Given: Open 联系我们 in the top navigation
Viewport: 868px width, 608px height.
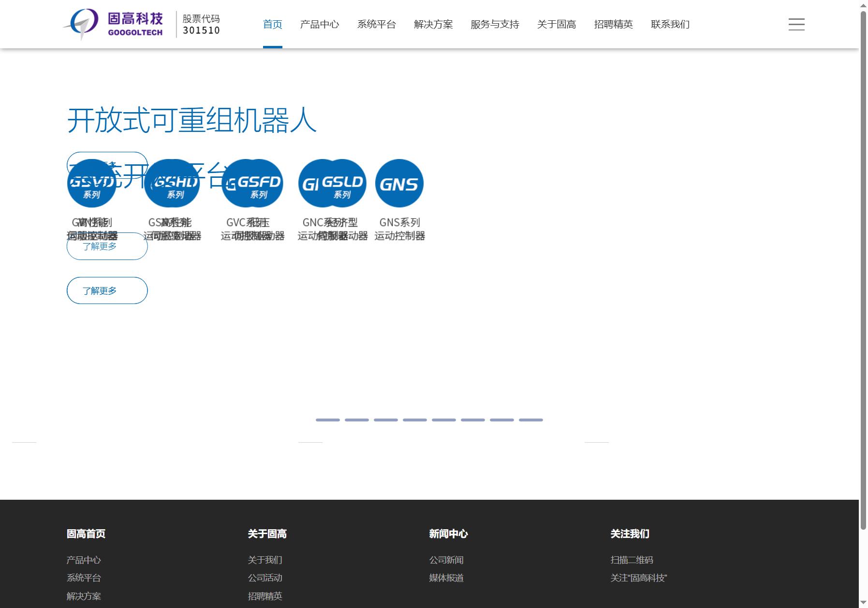Looking at the screenshot, I should (670, 24).
